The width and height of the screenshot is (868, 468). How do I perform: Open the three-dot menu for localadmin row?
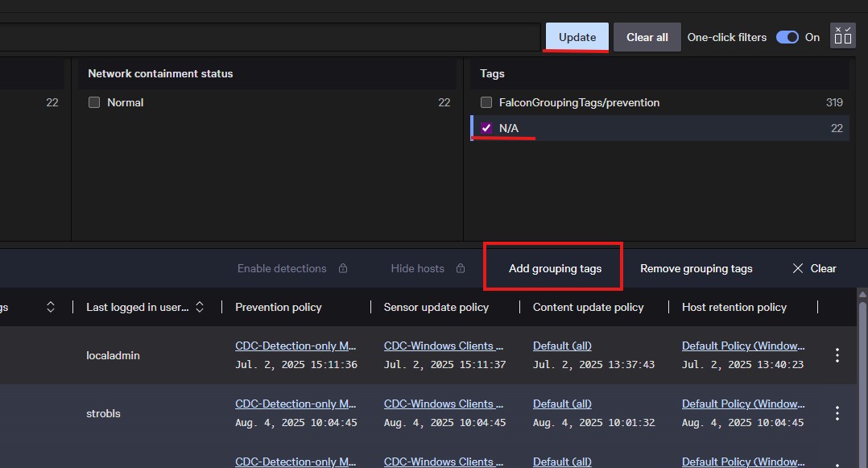coord(837,355)
